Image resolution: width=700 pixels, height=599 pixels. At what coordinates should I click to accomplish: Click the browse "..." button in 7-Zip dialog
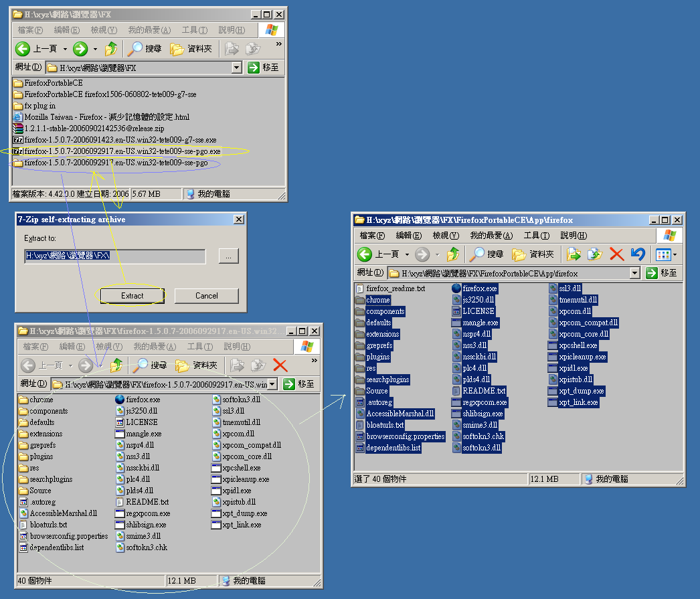click(x=229, y=256)
